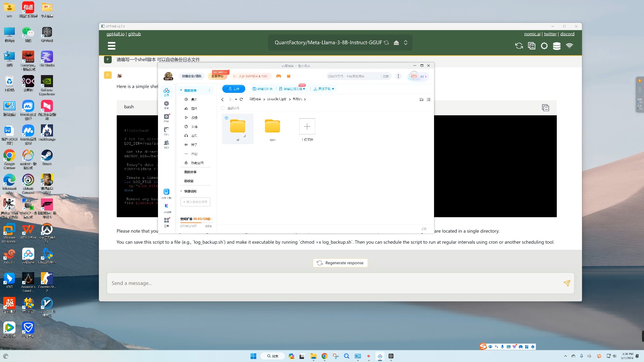Open navigation history small dropdown triangle

point(236,100)
